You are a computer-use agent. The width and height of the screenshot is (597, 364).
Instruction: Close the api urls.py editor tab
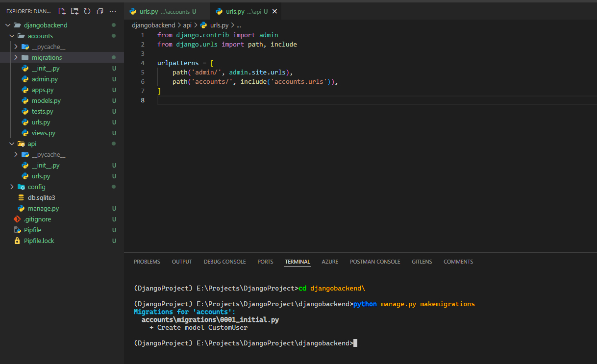pyautogui.click(x=274, y=11)
